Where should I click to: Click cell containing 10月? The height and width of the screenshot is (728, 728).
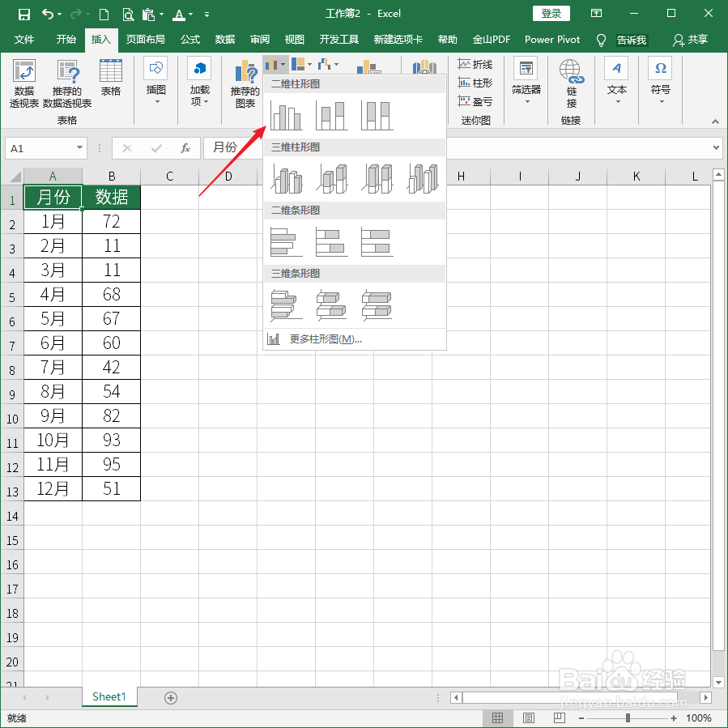[53, 441]
